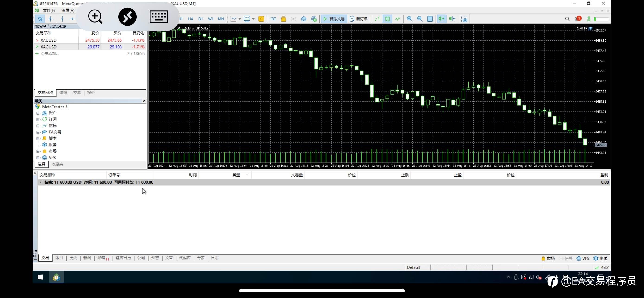Screen dimensions: 644x298
Task: Sort by the 类型 column header
Action: tap(236, 175)
